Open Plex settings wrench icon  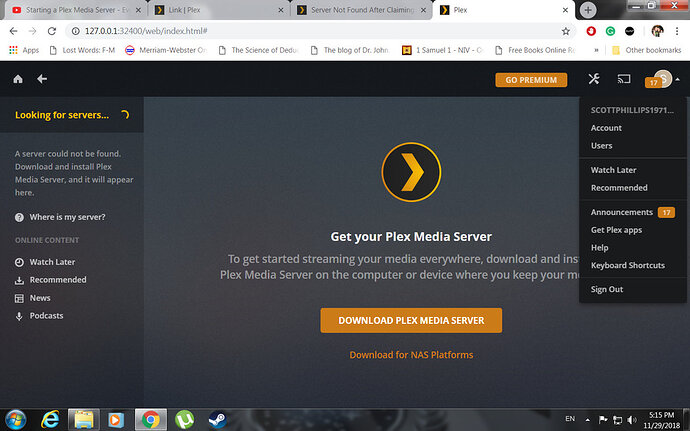point(594,79)
